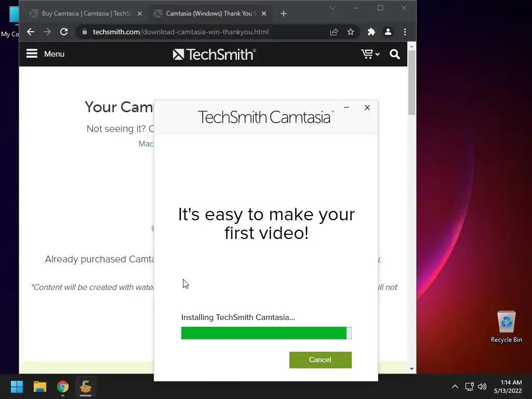Open Chrome profile avatar

pos(388,32)
